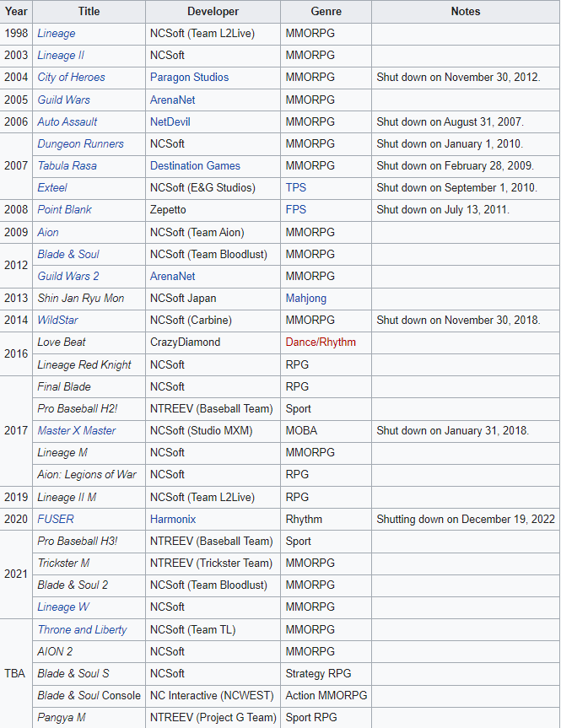The width and height of the screenshot is (561, 728).
Task: Click the NTREEV (Project G Team) cell
Action: click(213, 717)
